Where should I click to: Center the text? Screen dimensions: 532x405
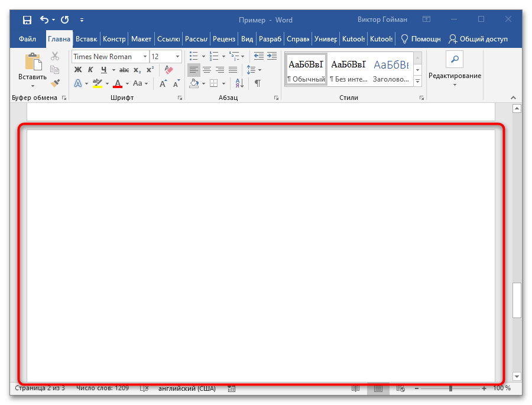pyautogui.click(x=207, y=70)
